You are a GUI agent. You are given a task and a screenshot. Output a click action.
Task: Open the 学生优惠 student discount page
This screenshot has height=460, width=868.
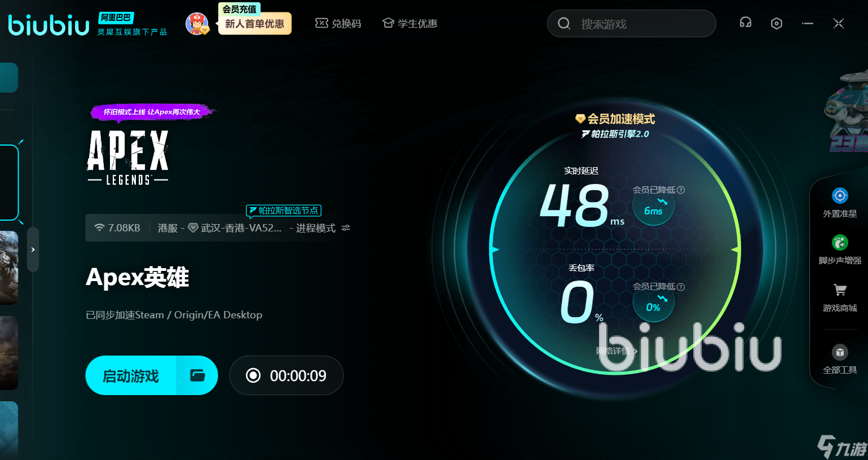410,24
